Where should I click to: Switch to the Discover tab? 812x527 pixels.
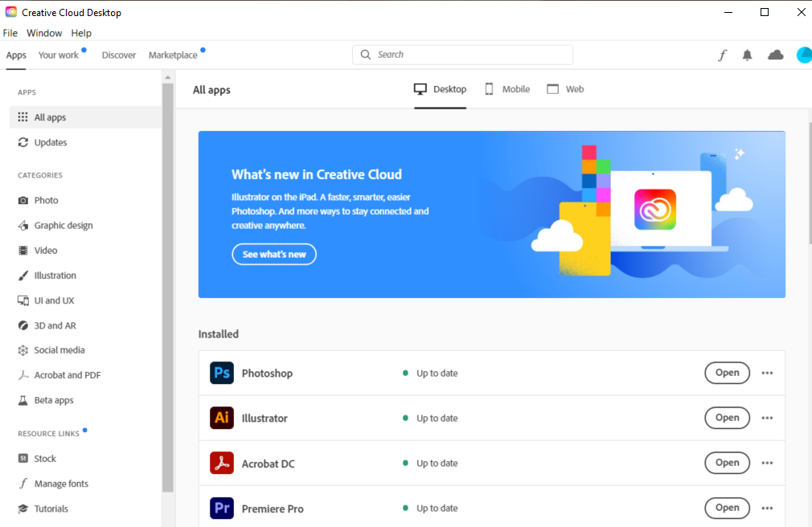tap(119, 55)
